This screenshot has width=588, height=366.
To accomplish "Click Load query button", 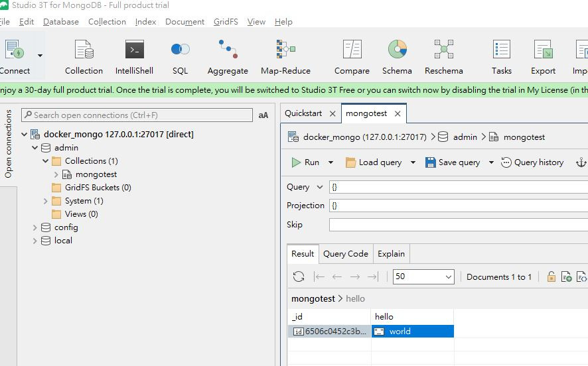I will click(x=374, y=162).
